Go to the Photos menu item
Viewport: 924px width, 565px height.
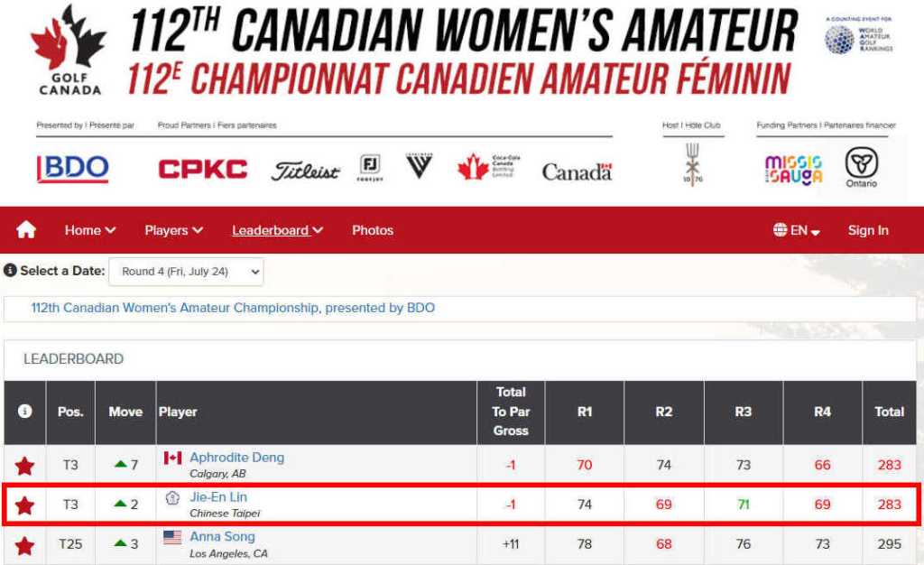point(373,230)
